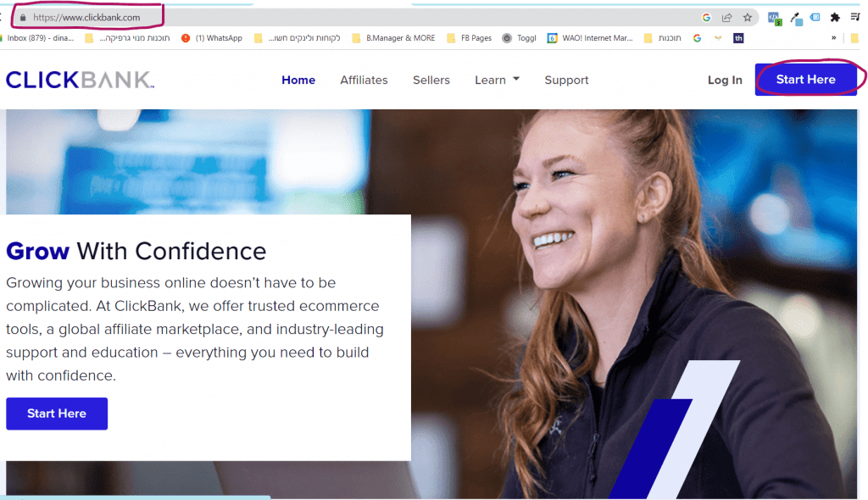Open the B.Manager & MORE bookmark folder

click(x=393, y=38)
